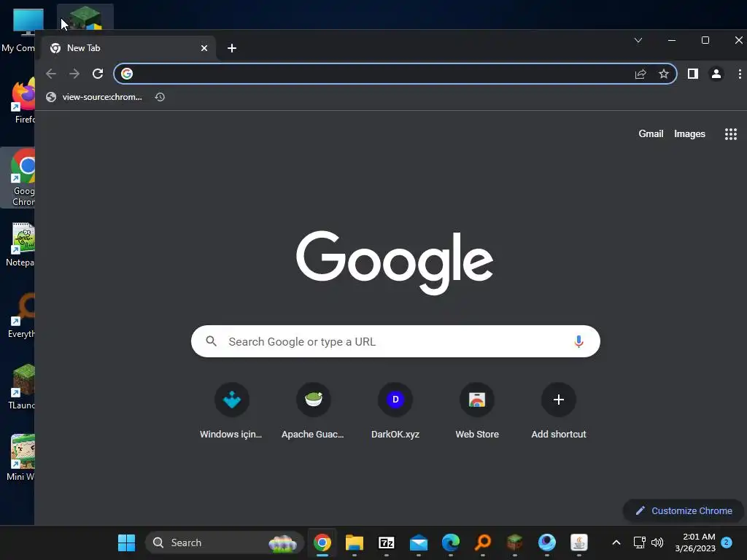Click the browser forward arrow

tap(74, 74)
